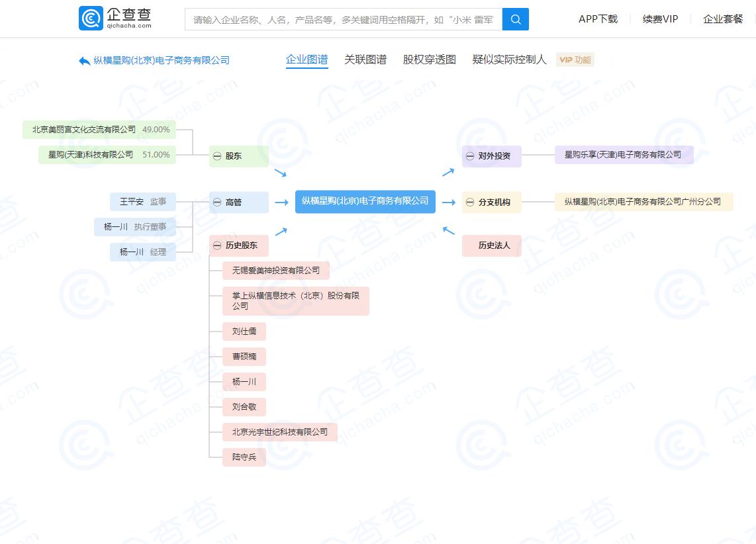View the 疑似实际控制人 tab
Screen dimensions: 756x544
tap(508, 59)
